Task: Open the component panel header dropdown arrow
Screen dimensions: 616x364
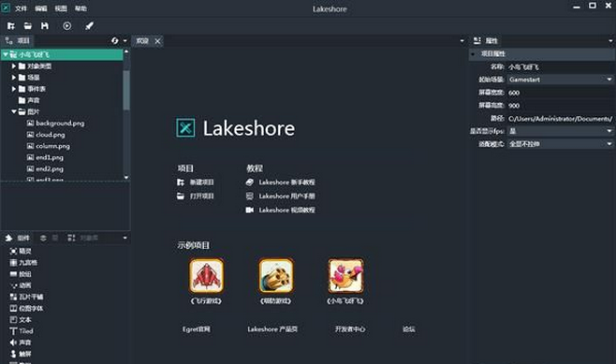Action: tap(125, 238)
